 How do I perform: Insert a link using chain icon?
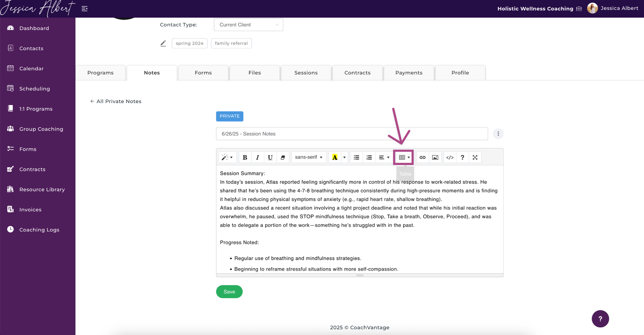click(x=422, y=157)
